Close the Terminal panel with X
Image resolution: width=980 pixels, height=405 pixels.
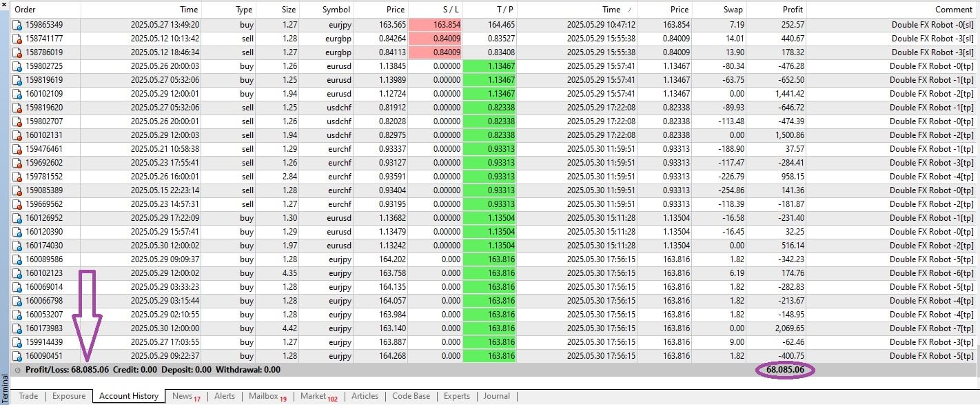(5, 4)
